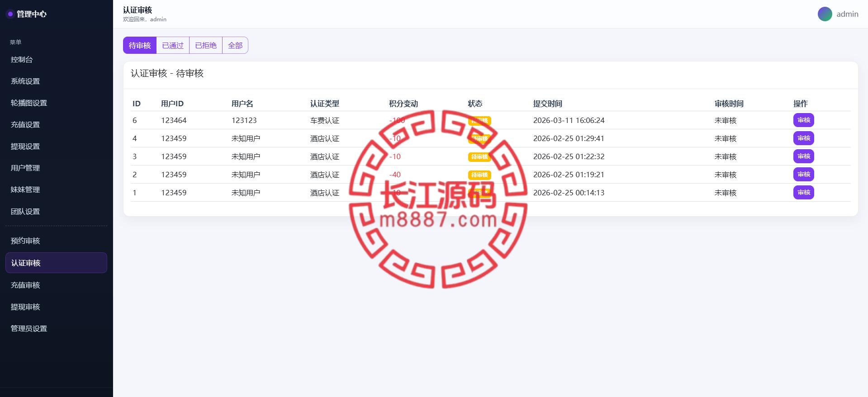Screen dimensions: 868x397
Task: Go to 妹妹管理 menu item
Action: tap(56, 190)
